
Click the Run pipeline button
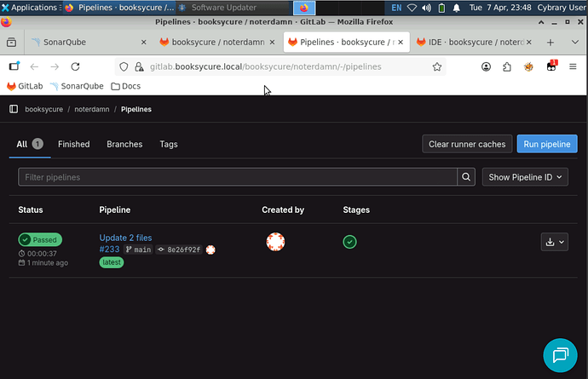(547, 144)
